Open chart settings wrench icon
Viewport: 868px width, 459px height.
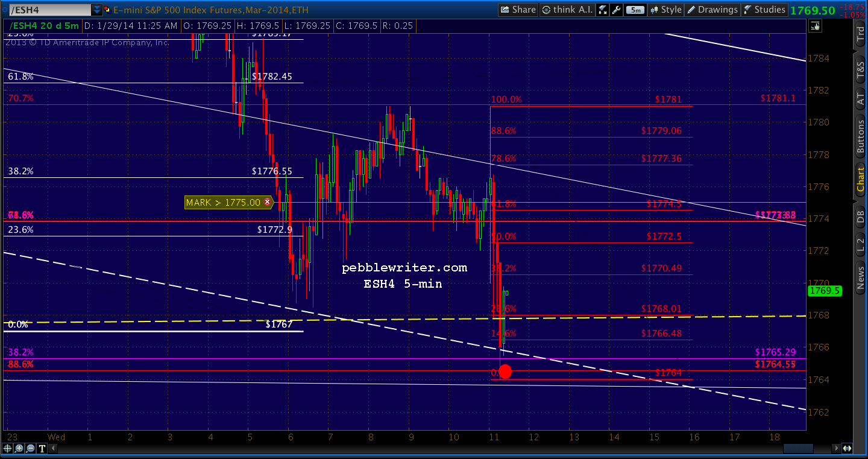(x=616, y=10)
